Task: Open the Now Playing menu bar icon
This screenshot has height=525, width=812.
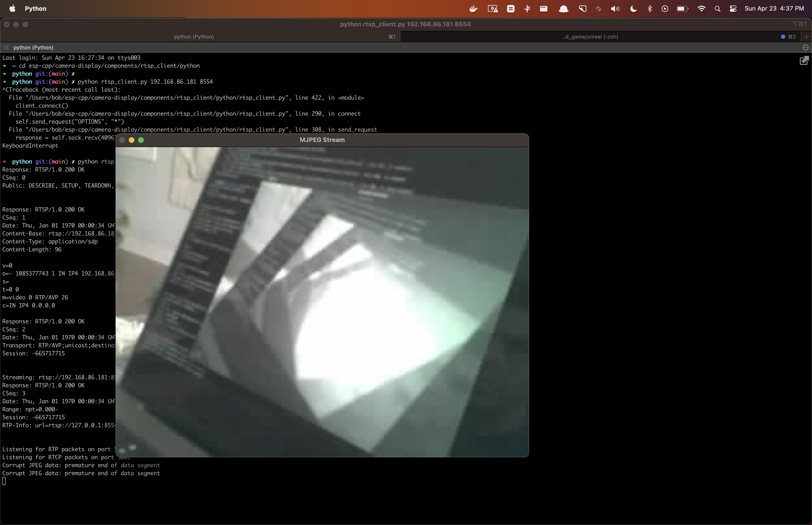Action: 665,8
